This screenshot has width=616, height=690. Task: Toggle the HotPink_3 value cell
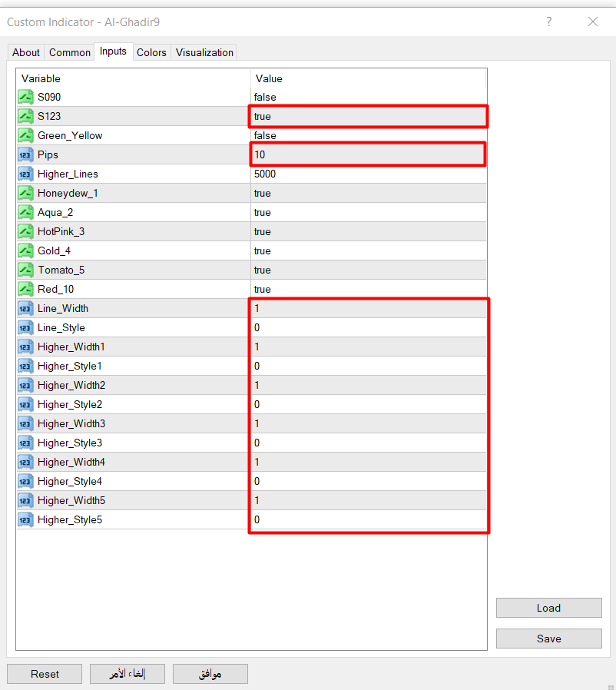click(368, 231)
